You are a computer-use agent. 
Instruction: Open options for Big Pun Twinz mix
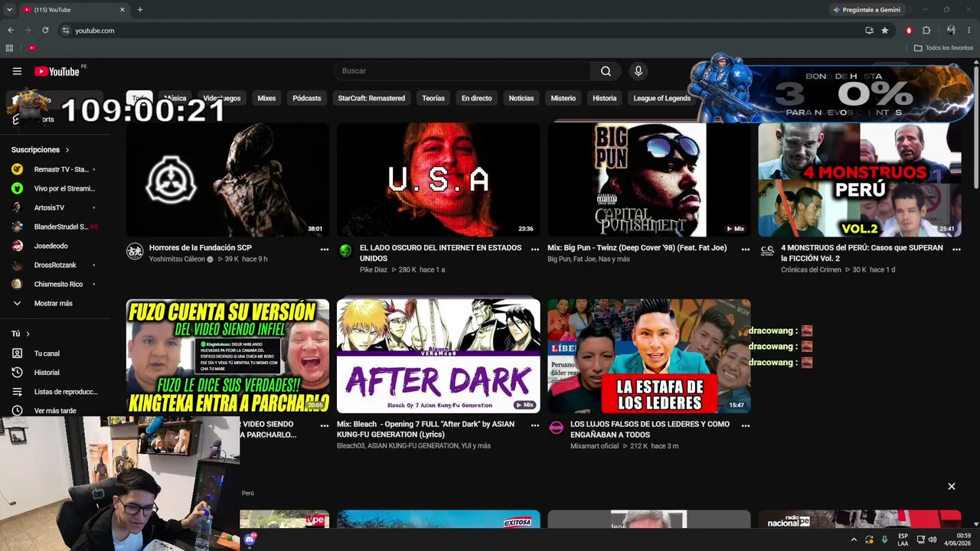click(x=746, y=249)
